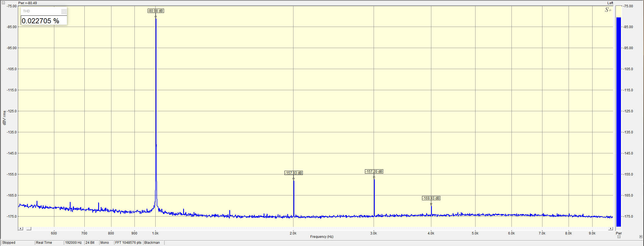
Task: Click the scroll-left arrow on the frequency scrollbar
Action: [20, 229]
